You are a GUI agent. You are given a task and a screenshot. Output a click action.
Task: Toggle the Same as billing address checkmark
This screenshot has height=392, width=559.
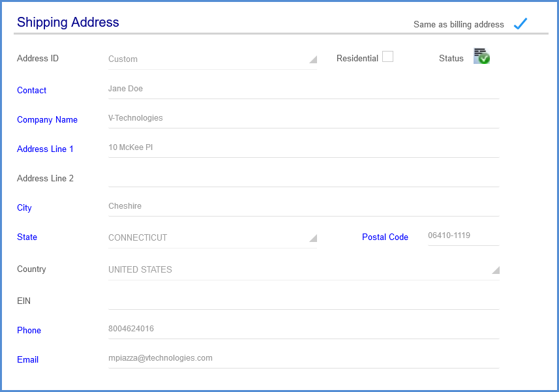(521, 24)
